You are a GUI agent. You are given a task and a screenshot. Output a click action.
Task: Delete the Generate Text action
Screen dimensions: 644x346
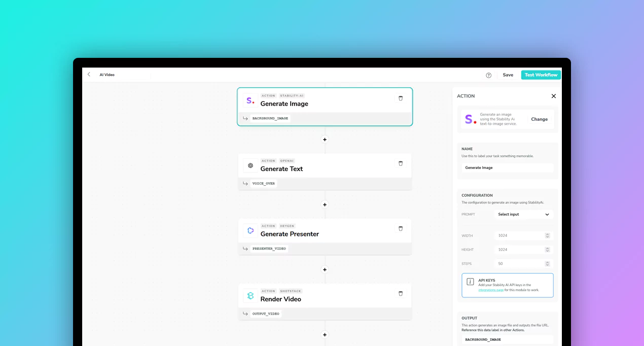pos(400,163)
